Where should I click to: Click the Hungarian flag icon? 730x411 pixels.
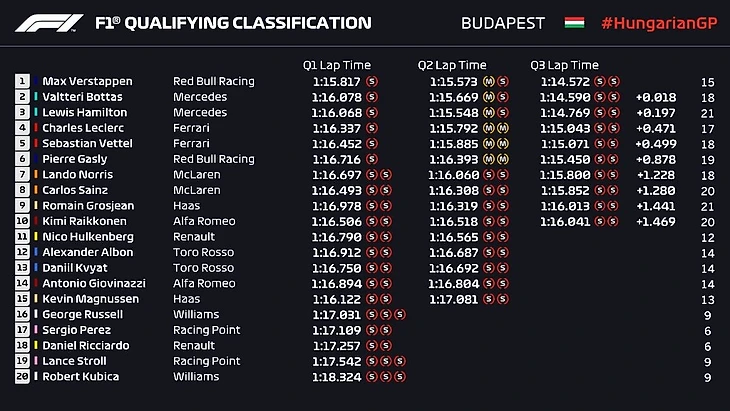tap(575, 23)
